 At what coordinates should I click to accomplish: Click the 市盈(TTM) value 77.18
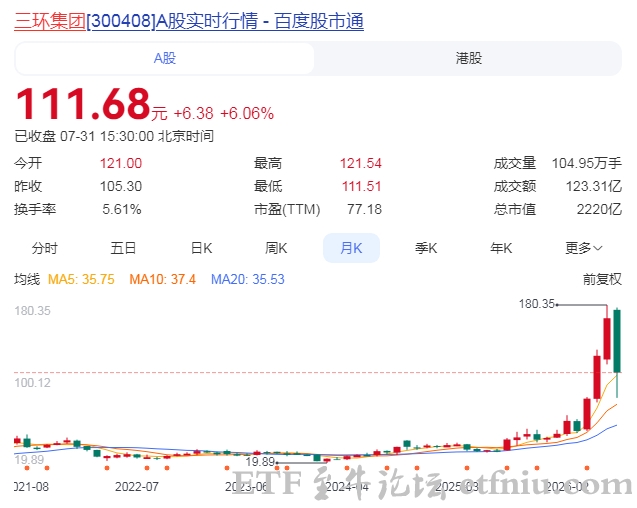point(364,209)
